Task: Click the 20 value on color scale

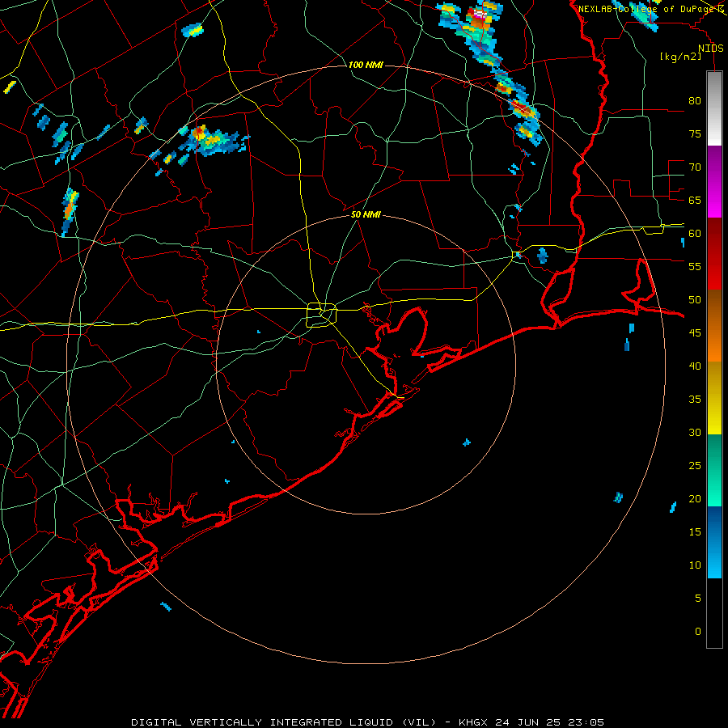Action: pos(695,498)
